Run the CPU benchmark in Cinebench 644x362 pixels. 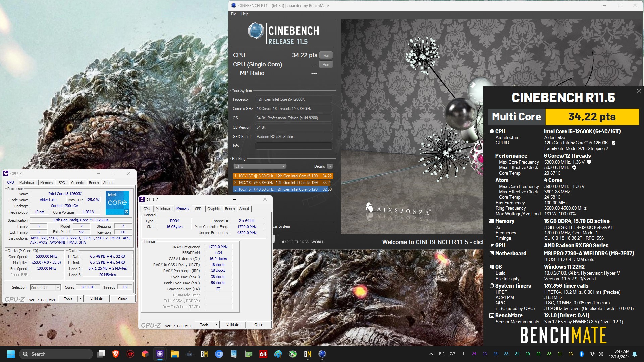click(326, 55)
